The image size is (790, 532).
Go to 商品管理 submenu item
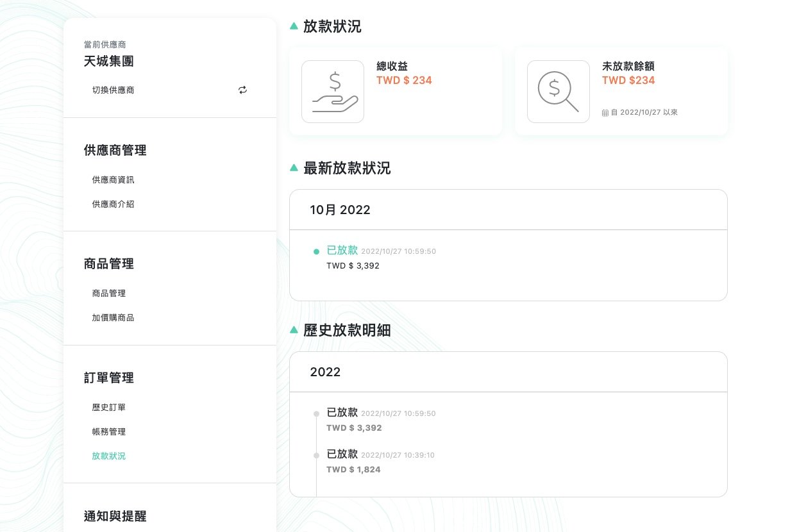click(x=108, y=294)
